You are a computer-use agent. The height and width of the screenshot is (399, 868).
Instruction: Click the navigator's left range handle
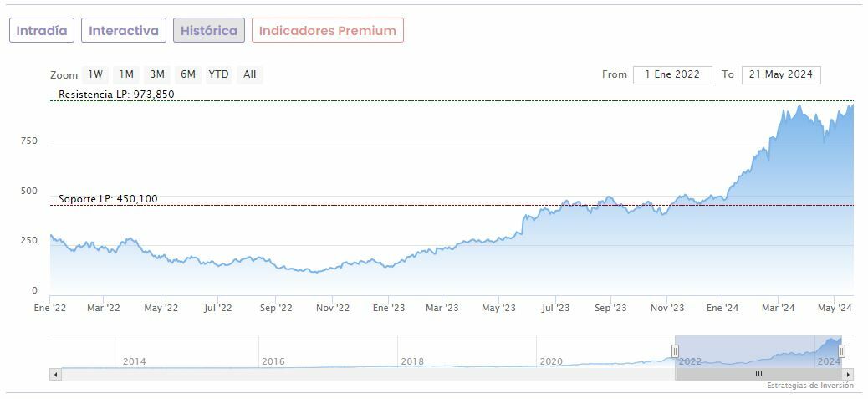point(675,351)
